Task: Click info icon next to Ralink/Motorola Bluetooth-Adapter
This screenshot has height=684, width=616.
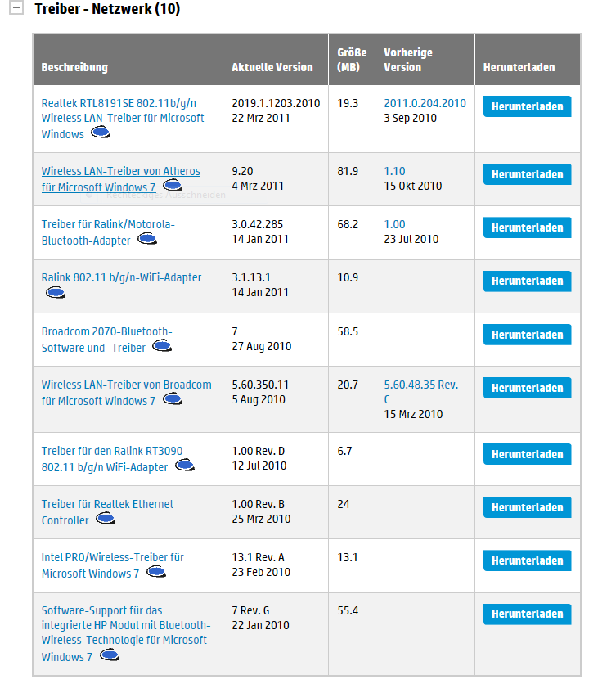Action: click(147, 239)
